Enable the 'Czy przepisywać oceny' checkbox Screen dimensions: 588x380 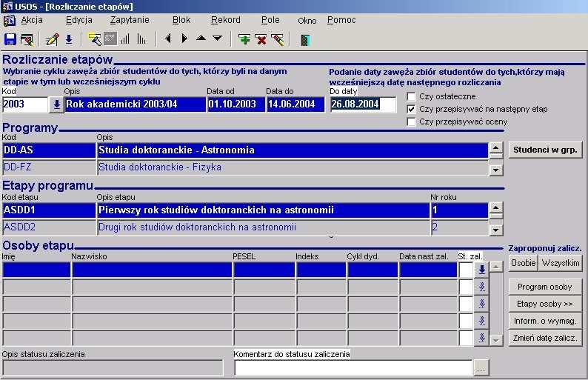coord(411,122)
